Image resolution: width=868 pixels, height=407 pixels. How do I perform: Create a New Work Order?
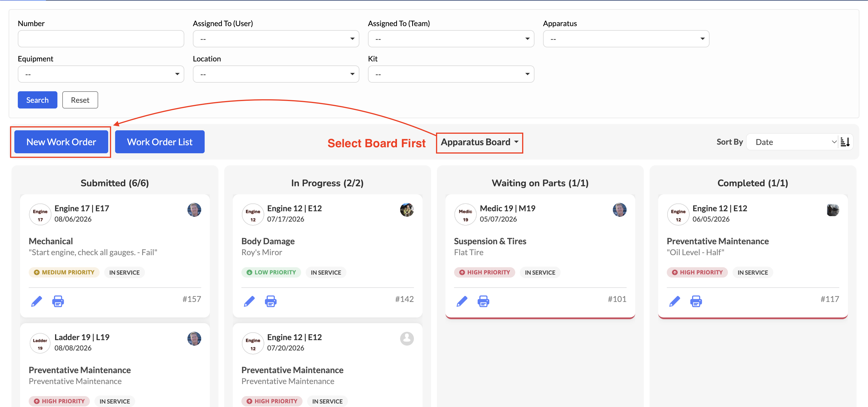pos(61,142)
